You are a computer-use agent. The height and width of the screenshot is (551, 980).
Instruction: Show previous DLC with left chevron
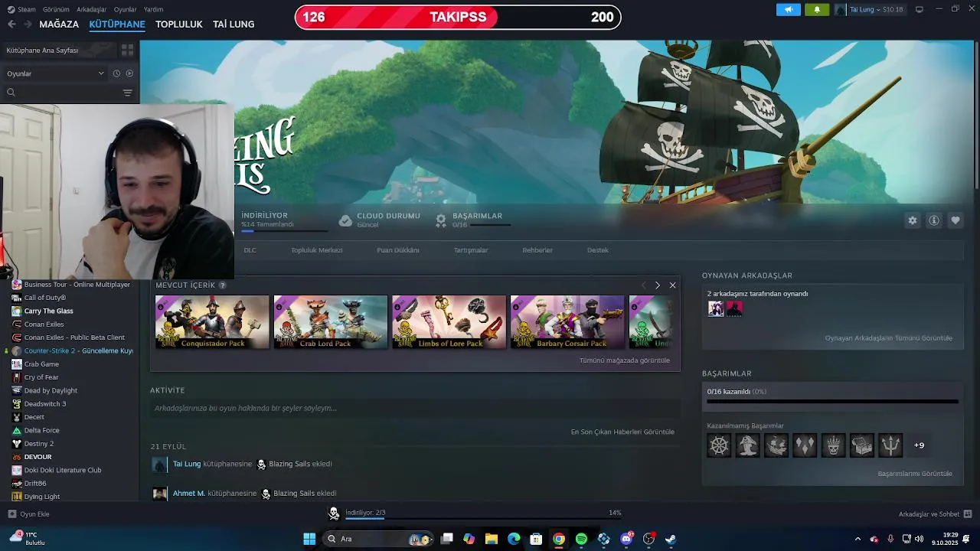point(643,285)
